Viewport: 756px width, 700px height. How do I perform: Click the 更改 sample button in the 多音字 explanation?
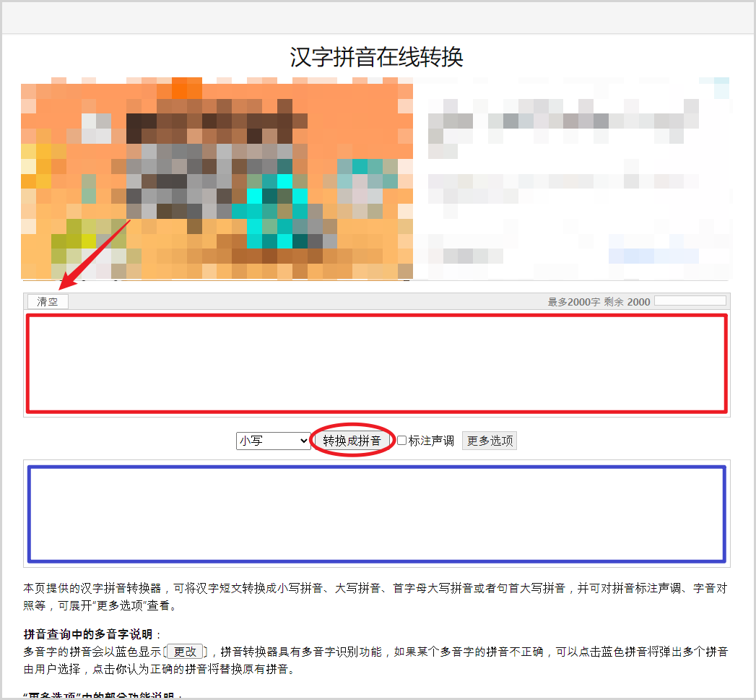pos(185,652)
